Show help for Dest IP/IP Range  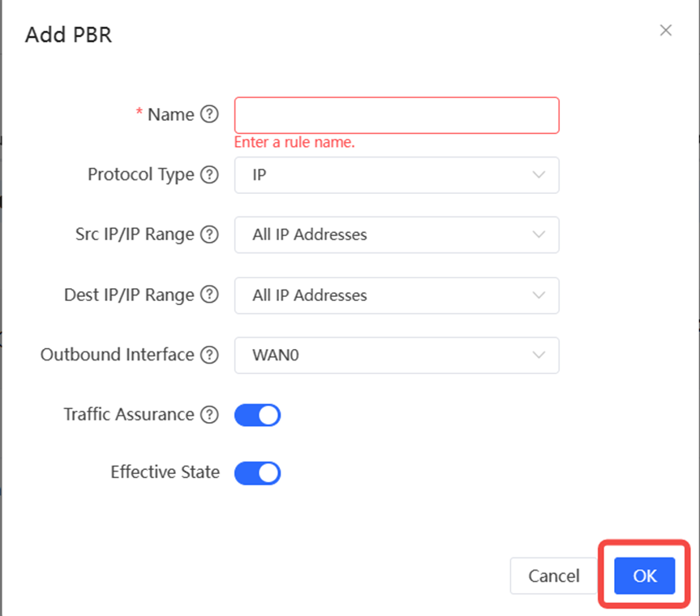[x=210, y=295]
